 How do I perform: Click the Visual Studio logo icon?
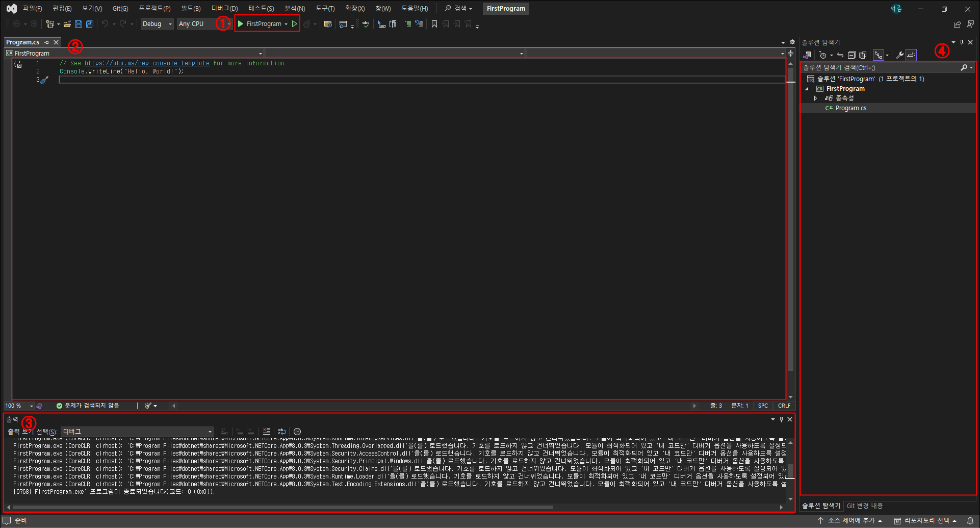tap(11, 9)
